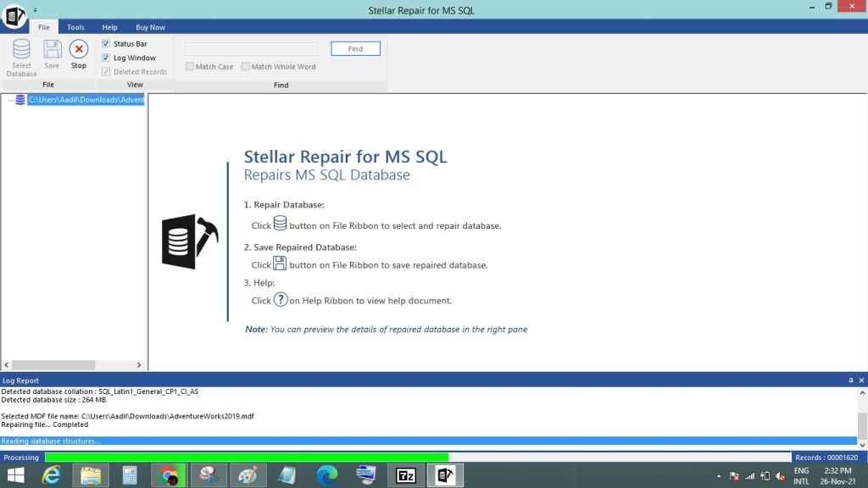Click the Records count in status bar

(x=826, y=457)
